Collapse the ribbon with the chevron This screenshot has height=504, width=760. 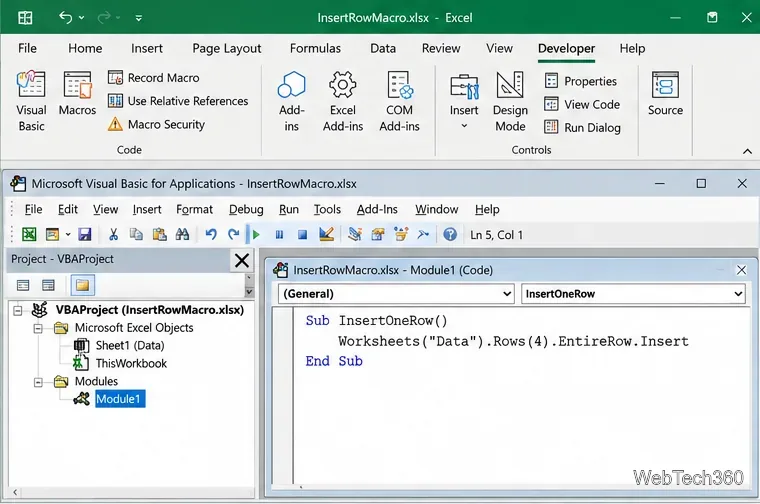point(747,151)
